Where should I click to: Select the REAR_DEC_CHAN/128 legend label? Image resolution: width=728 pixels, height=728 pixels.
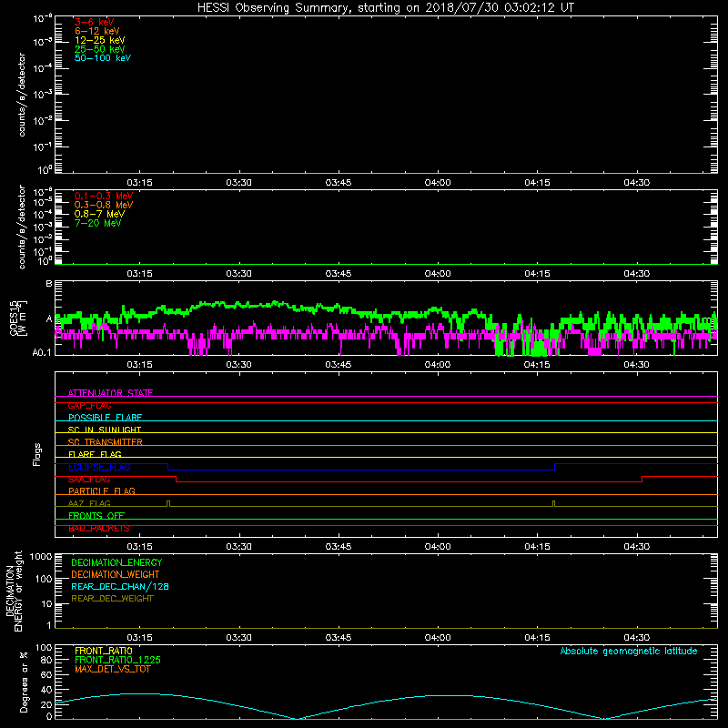pos(120,586)
